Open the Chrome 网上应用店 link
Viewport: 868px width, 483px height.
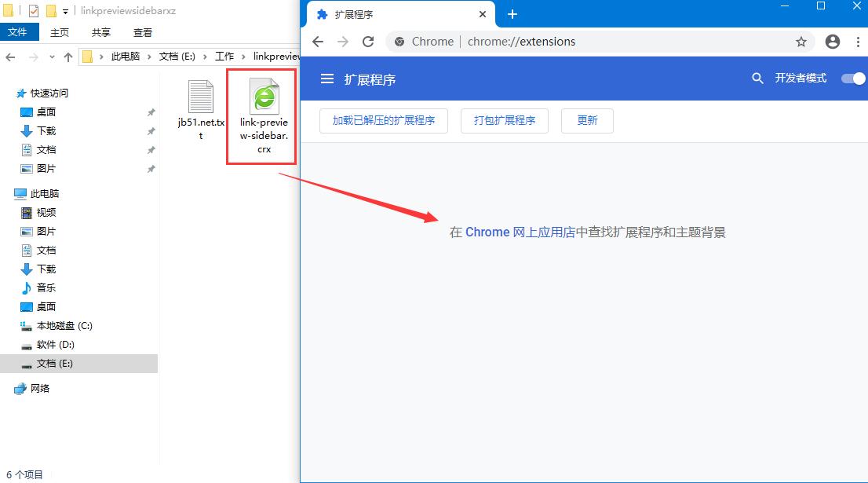[520, 232]
